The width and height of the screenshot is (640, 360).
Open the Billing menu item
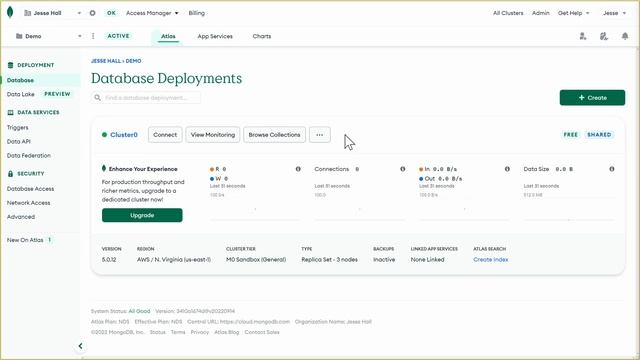[196, 13]
